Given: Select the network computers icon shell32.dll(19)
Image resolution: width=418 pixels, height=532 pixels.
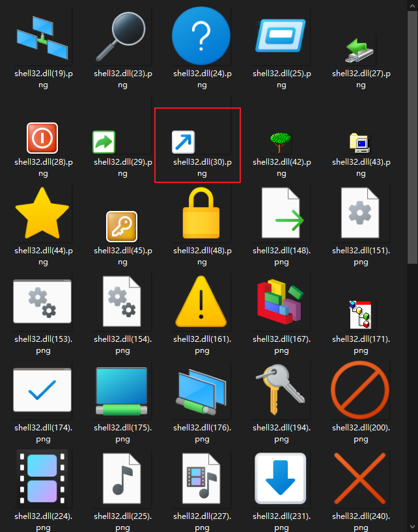Looking at the screenshot, I should [x=42, y=38].
